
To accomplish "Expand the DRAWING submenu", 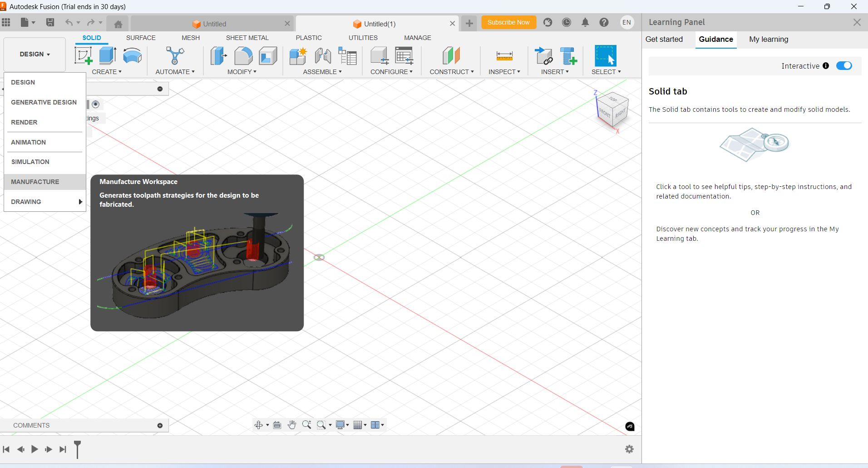I will (45, 202).
